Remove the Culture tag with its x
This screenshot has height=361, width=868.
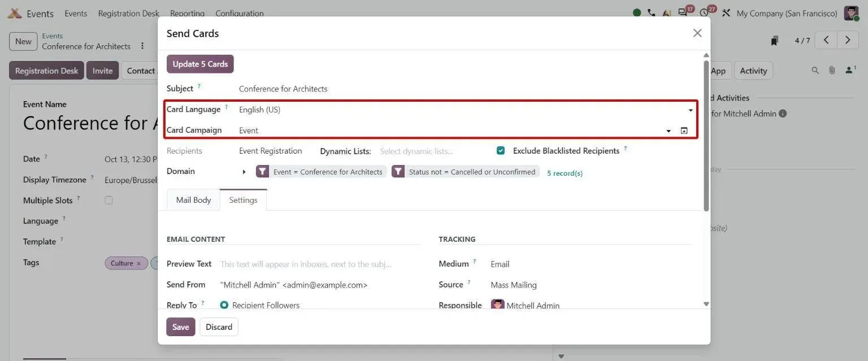[138, 263]
